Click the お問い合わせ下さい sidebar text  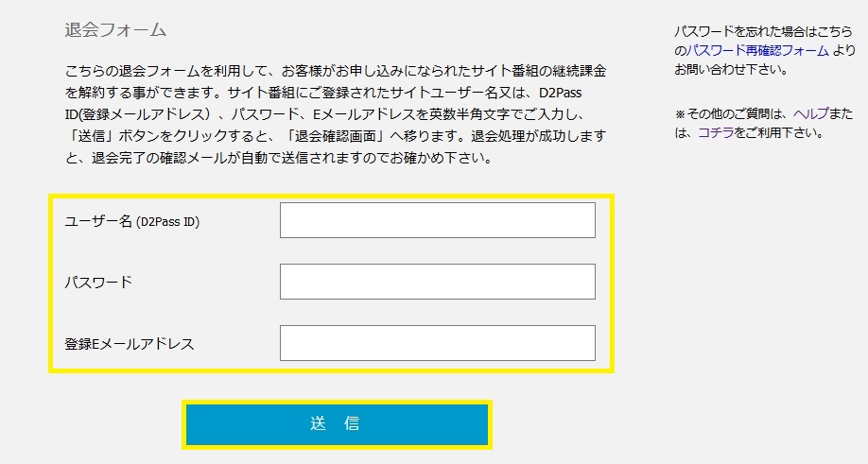pos(731,70)
